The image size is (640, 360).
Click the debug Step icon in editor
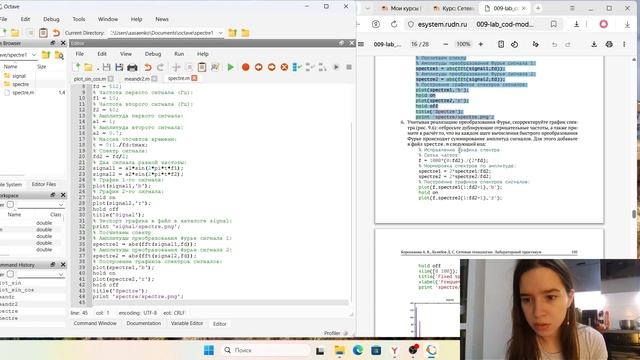[x=297, y=67]
